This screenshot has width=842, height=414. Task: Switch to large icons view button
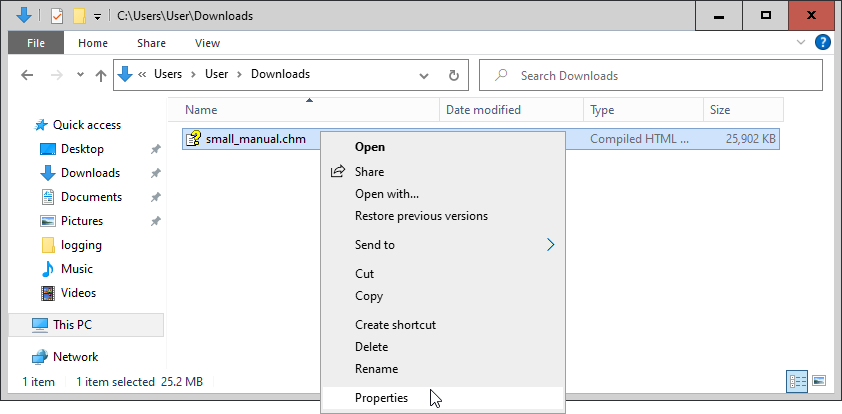pos(819,381)
